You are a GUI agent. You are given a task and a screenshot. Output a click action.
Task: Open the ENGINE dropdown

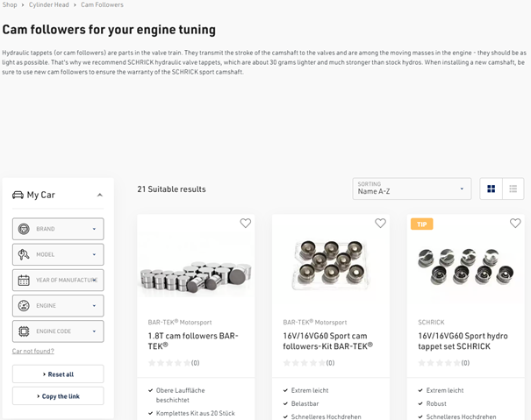pos(58,306)
